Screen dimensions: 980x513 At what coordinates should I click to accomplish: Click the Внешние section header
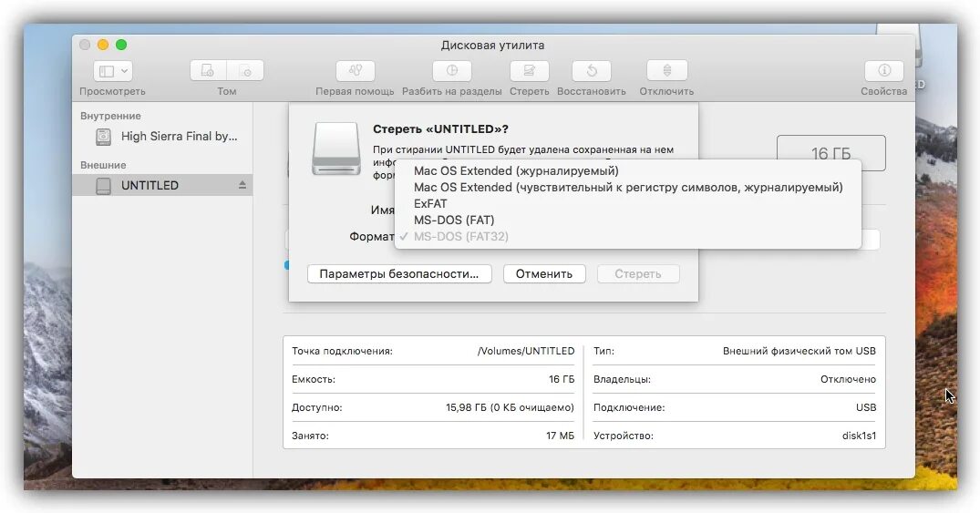[x=103, y=165]
